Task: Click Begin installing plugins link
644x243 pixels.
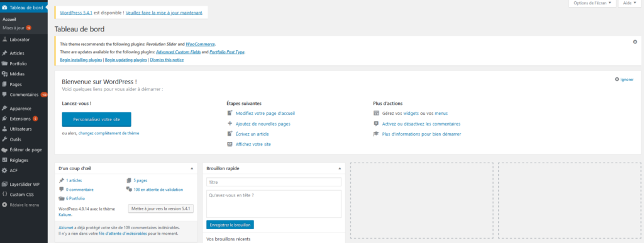Action: [81, 60]
